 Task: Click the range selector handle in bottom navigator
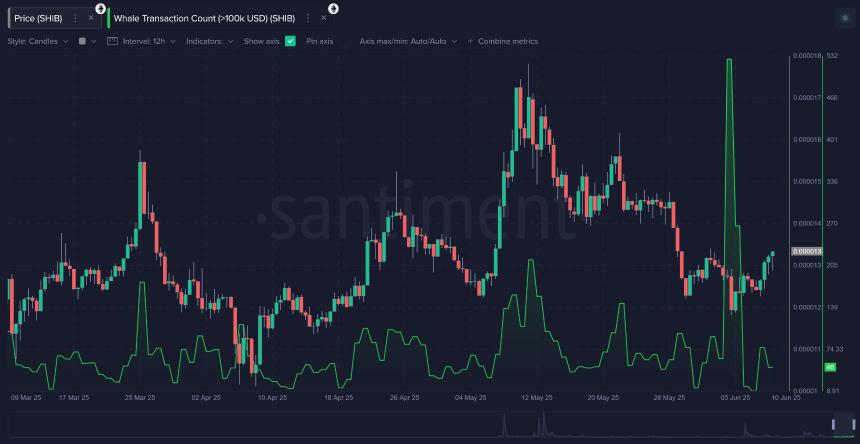coord(834,426)
